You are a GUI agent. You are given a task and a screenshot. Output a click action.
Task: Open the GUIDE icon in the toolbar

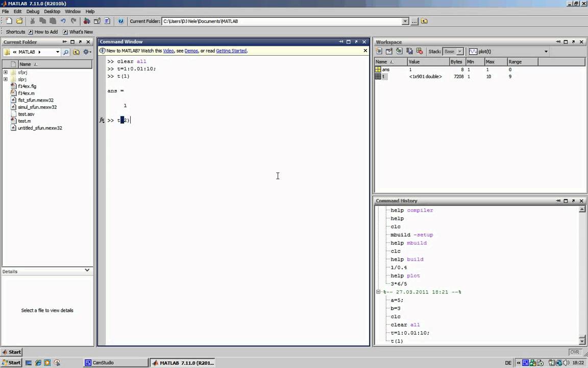[97, 21]
